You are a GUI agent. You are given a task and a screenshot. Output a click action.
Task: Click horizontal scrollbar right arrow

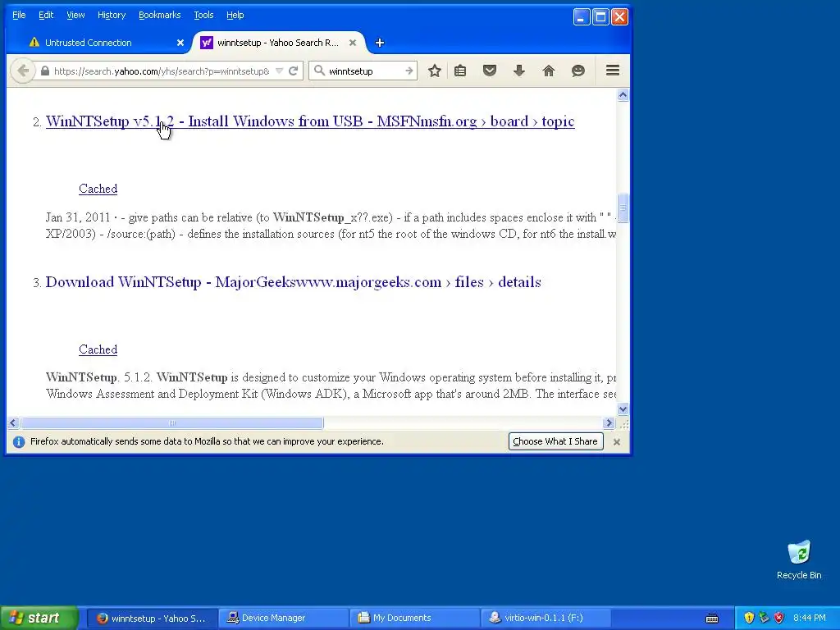[608, 422]
